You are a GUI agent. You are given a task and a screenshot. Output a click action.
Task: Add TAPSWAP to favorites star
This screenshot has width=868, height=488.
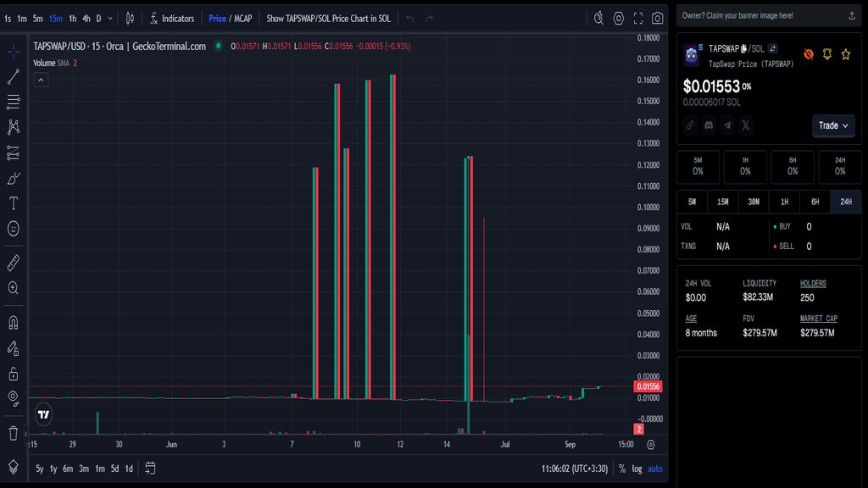coord(846,53)
